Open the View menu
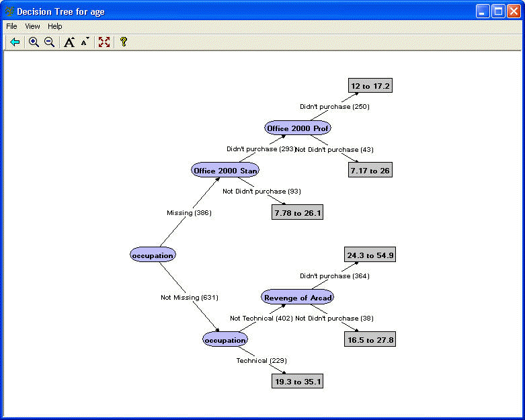This screenshot has width=525, height=420. (32, 26)
